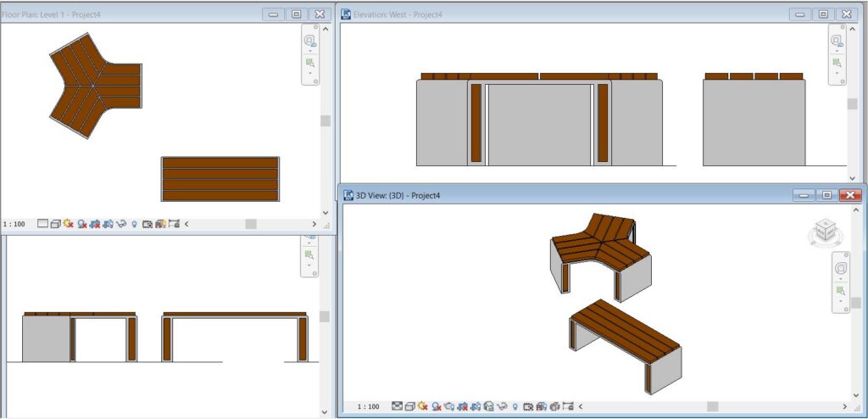Click the 2D steering wheel in Elevation West
This screenshot has width=868, height=419.
837,40
